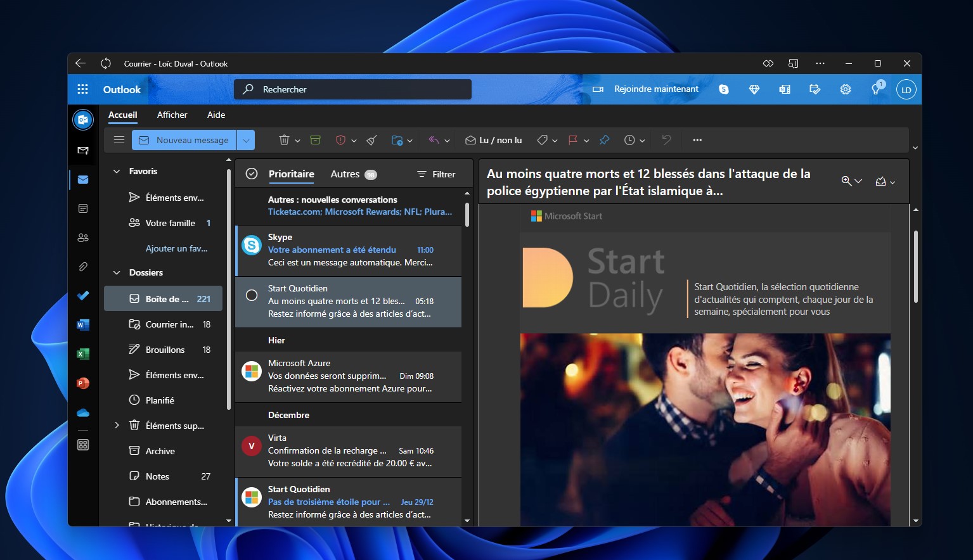Click the Filtrer button
The width and height of the screenshot is (973, 560).
click(x=436, y=174)
